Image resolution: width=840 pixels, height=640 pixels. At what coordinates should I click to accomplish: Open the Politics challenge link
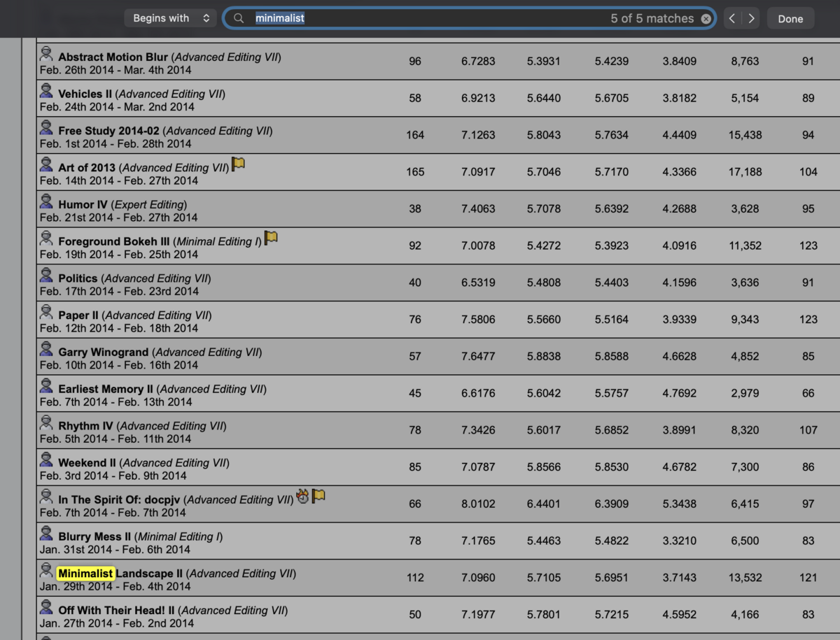point(78,278)
